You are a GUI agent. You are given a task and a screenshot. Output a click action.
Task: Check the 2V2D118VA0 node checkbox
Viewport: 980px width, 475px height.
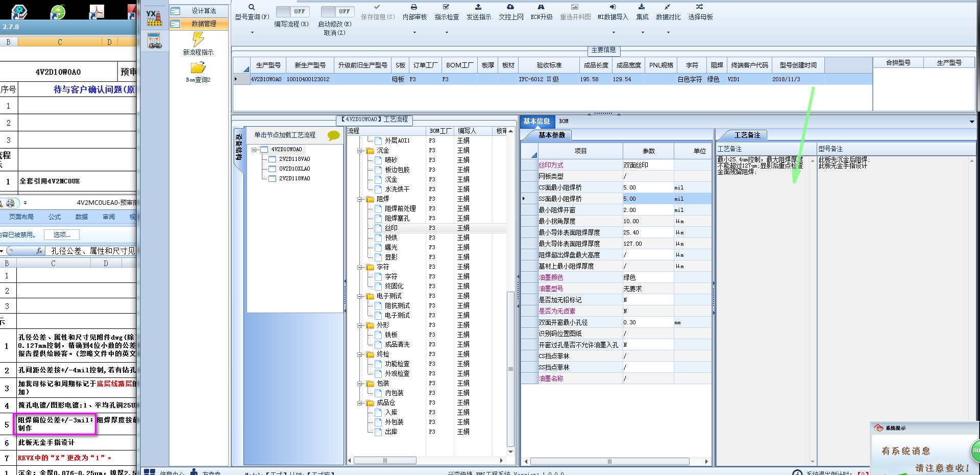(273, 159)
